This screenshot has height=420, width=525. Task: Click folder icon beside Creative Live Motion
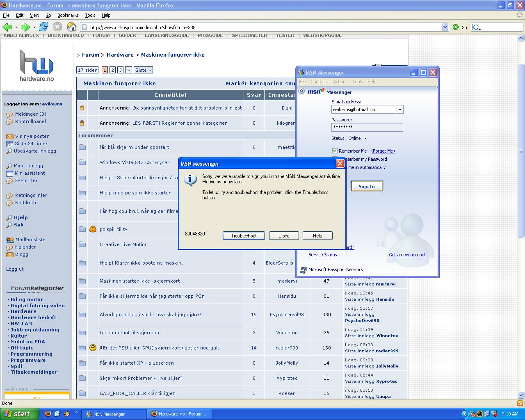point(82,244)
